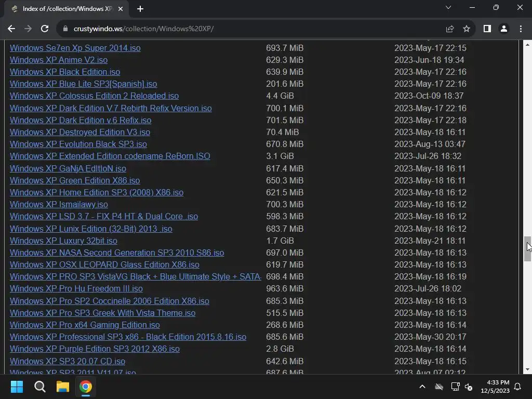Select the Index of /collection/Windows XP tab
The image size is (532, 399).
coord(67,9)
